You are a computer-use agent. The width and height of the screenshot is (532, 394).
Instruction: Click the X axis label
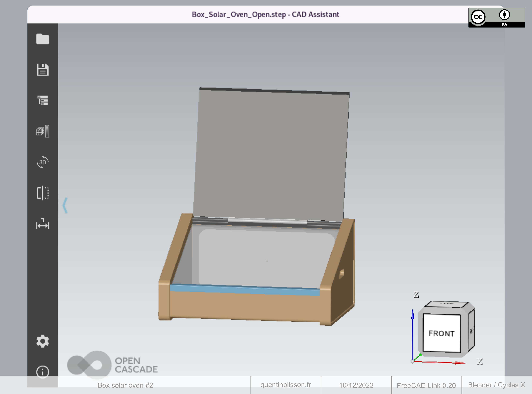[480, 361]
